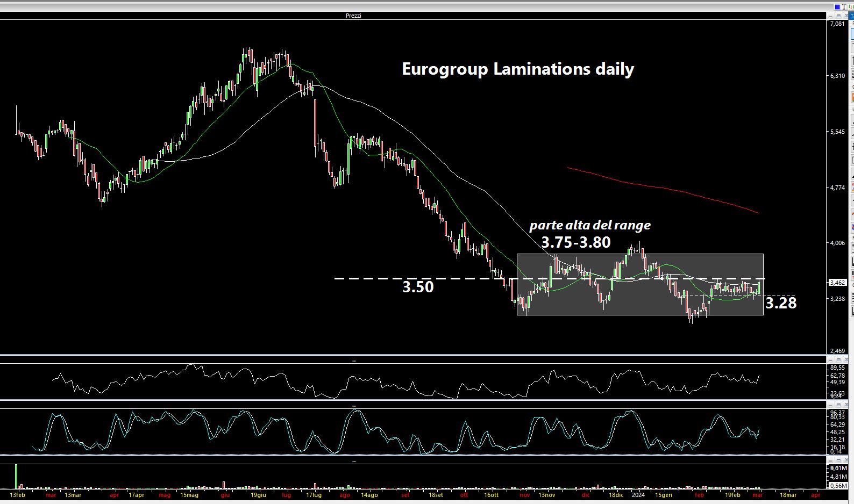Click the 2024 year marker on time axis
This screenshot has width=854, height=504.
coord(638,495)
